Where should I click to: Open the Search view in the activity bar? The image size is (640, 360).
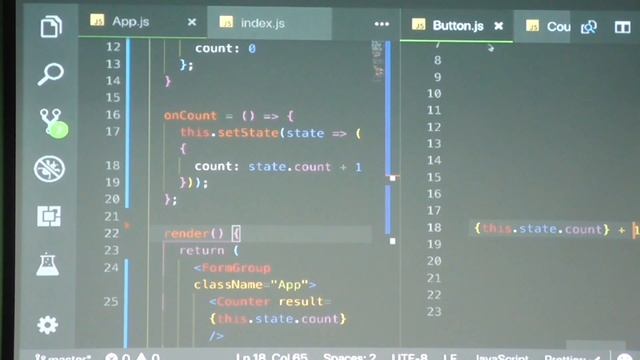click(x=50, y=74)
